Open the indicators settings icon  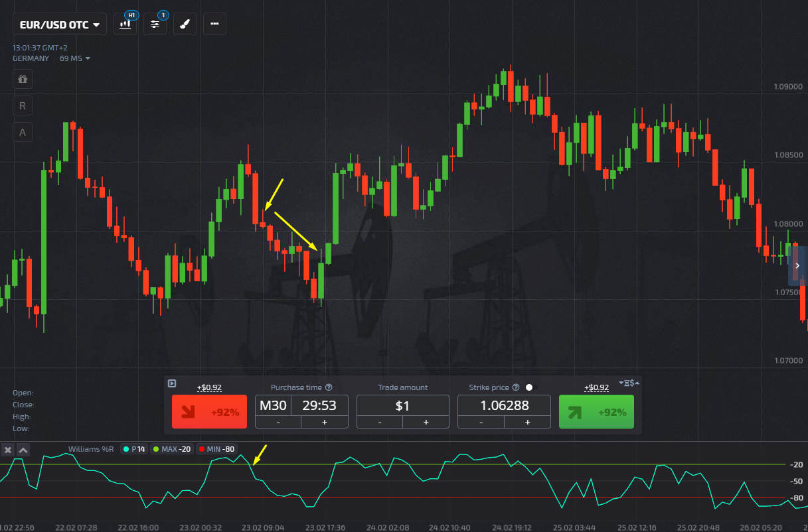coord(155,24)
